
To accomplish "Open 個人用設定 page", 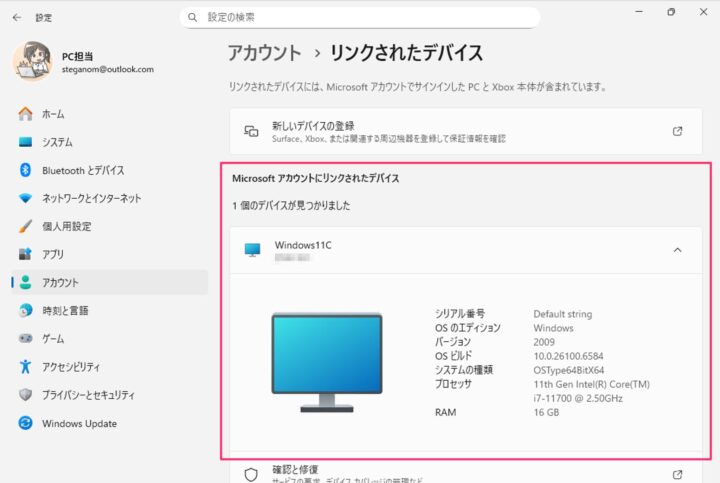I will click(109, 226).
